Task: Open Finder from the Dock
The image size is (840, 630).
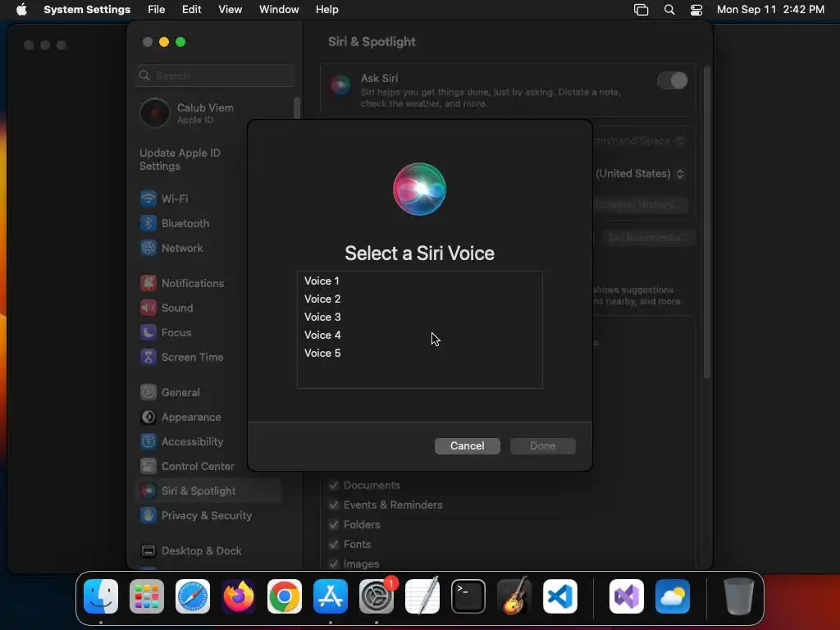Action: (x=101, y=596)
